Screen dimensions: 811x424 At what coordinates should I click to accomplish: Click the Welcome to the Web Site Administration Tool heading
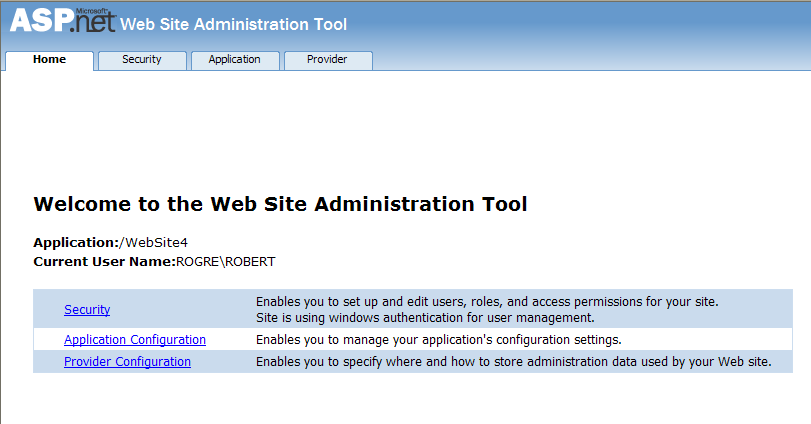[280, 204]
